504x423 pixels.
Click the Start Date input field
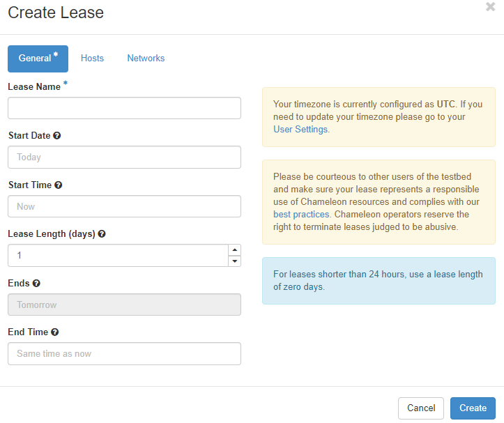124,157
